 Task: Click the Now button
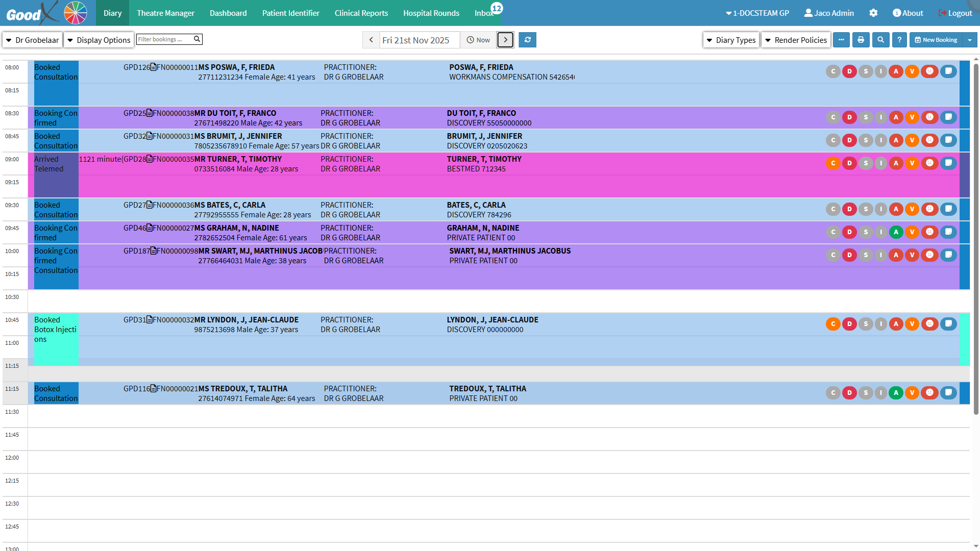coord(478,40)
